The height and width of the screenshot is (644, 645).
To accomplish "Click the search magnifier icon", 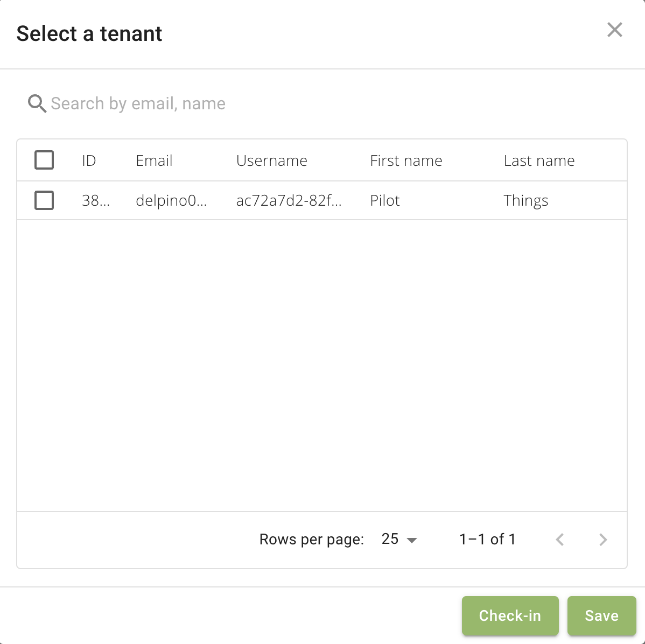I will tap(37, 103).
